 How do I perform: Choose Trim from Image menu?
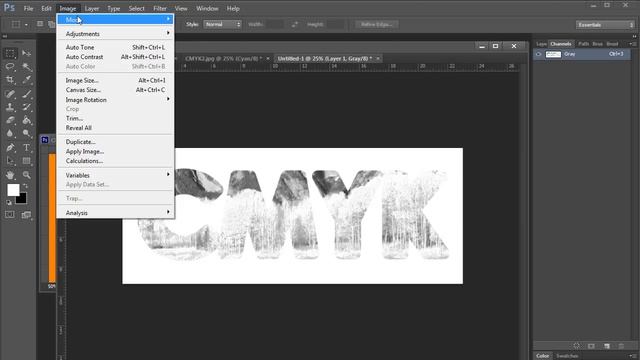pyautogui.click(x=116, y=118)
